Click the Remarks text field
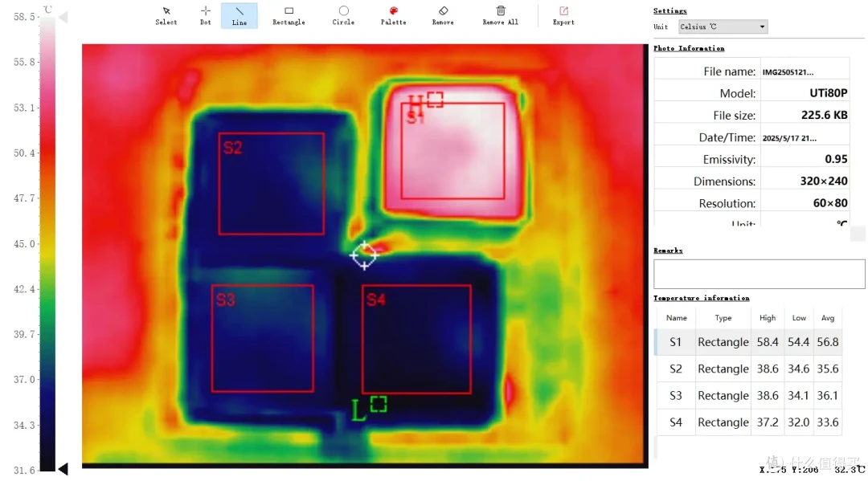 coord(759,274)
